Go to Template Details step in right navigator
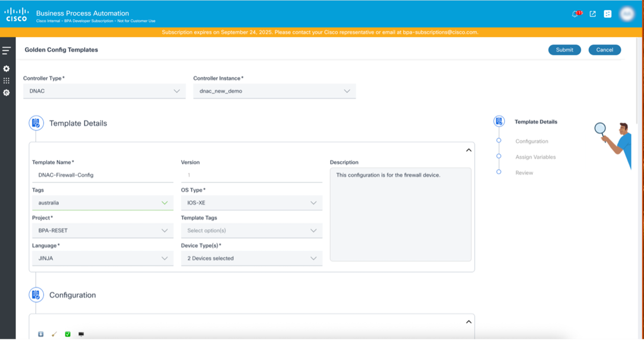The image size is (644, 341). point(536,122)
